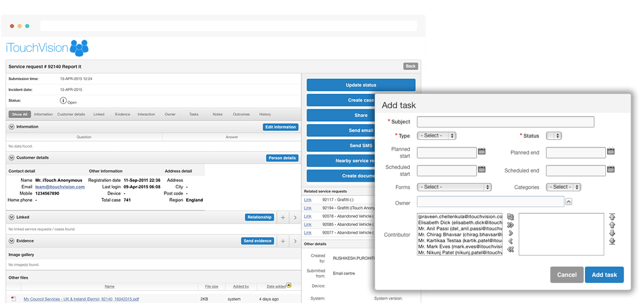This screenshot has height=303, width=644.
Task: Click the PDF file icon in Other files
Action: 13,299
